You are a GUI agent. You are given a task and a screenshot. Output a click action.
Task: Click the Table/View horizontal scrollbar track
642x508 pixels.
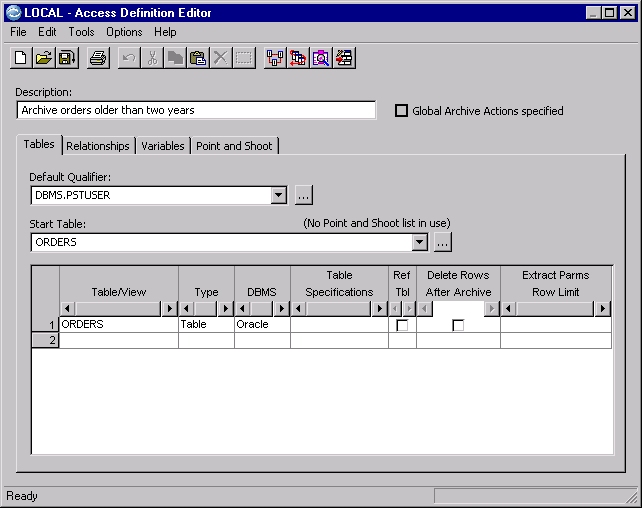pos(118,308)
